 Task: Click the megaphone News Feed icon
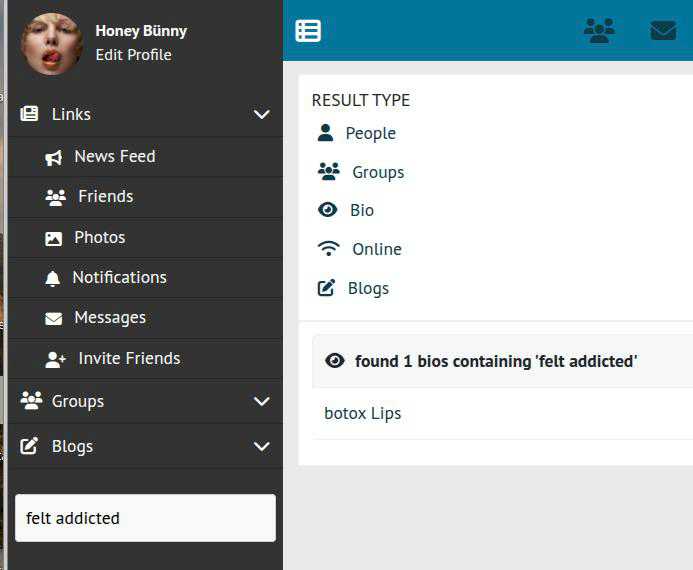pyautogui.click(x=54, y=157)
